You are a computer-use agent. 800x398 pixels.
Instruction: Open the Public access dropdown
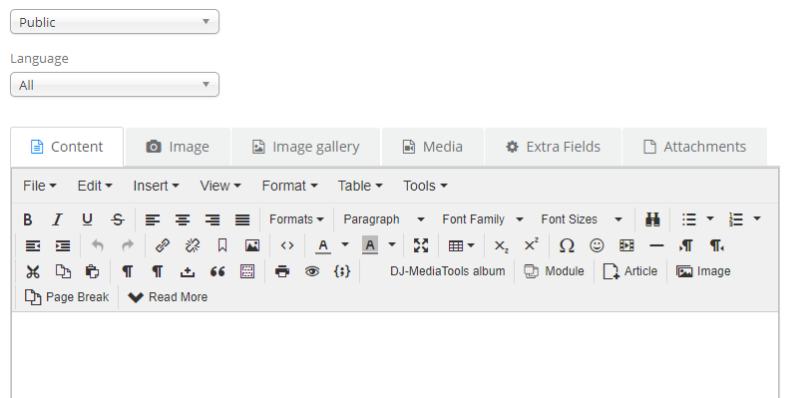pos(115,22)
